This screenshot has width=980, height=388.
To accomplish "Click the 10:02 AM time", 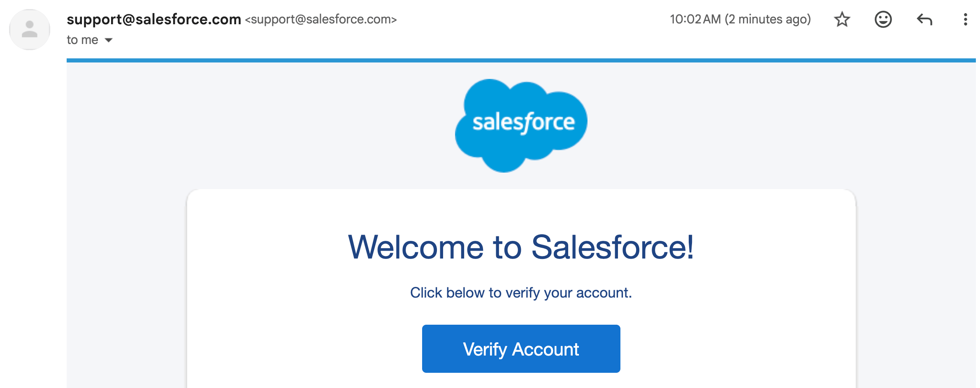I will click(695, 19).
